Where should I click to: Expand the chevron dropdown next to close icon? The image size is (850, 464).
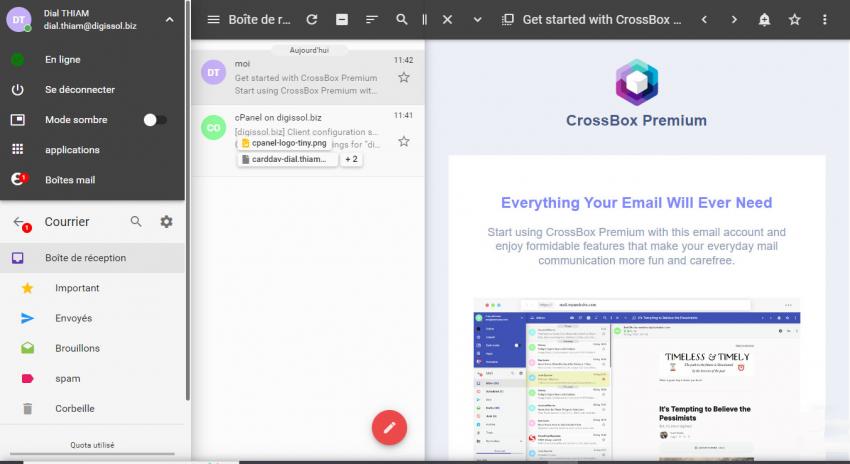click(x=477, y=20)
